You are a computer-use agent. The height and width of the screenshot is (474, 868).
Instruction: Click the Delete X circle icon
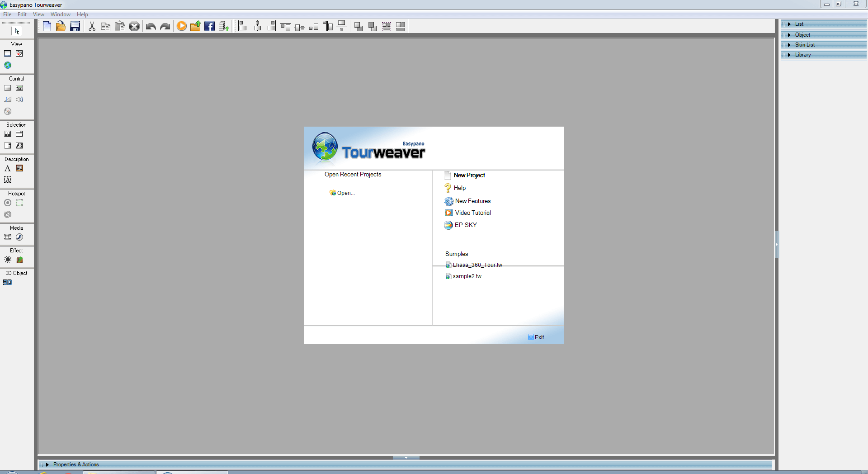tap(134, 26)
